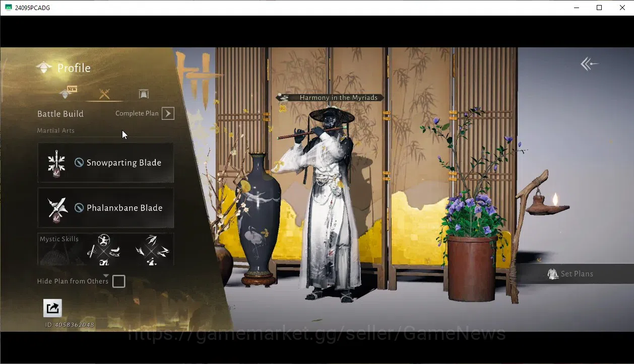Click the Martial Arts section label
The image size is (634, 364).
point(56,130)
